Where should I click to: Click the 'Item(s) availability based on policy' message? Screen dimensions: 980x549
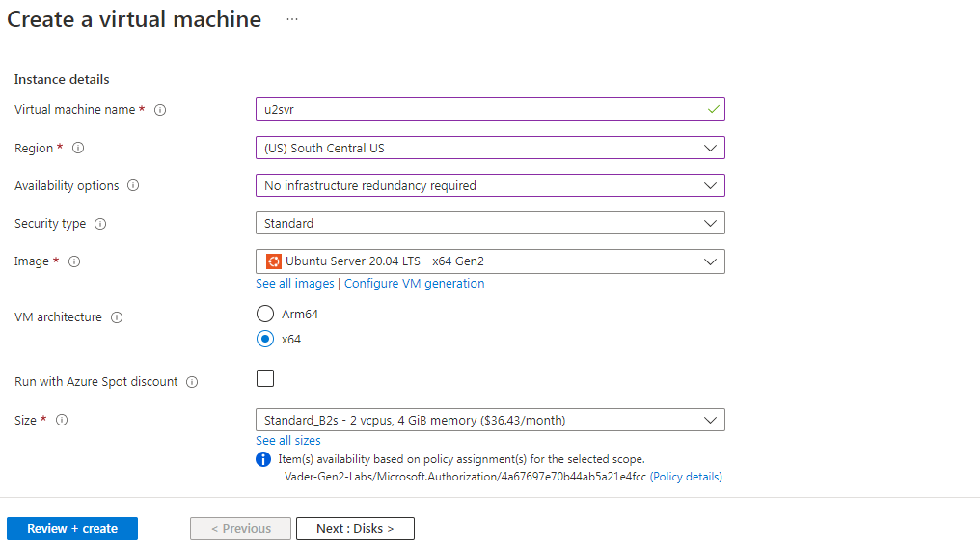(x=461, y=459)
